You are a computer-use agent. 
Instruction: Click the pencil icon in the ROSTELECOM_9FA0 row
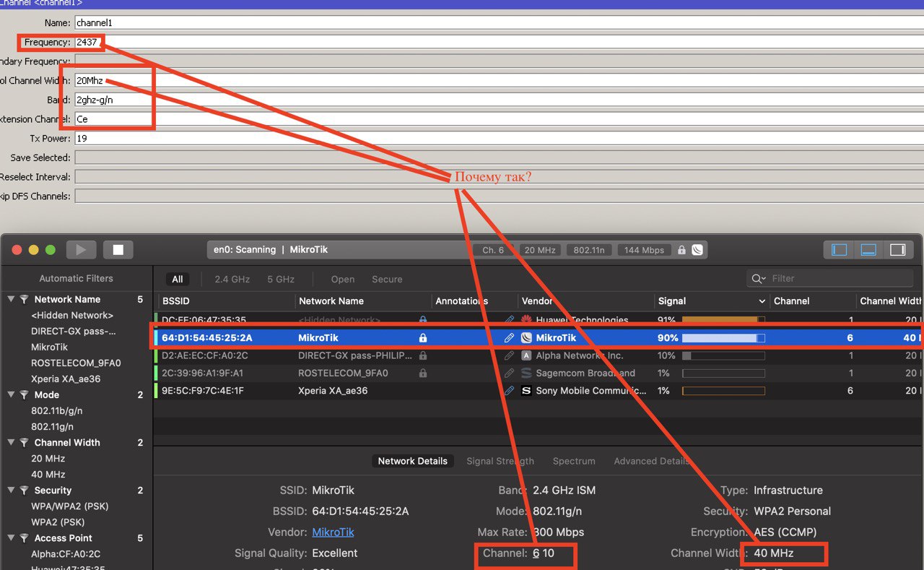[509, 373]
